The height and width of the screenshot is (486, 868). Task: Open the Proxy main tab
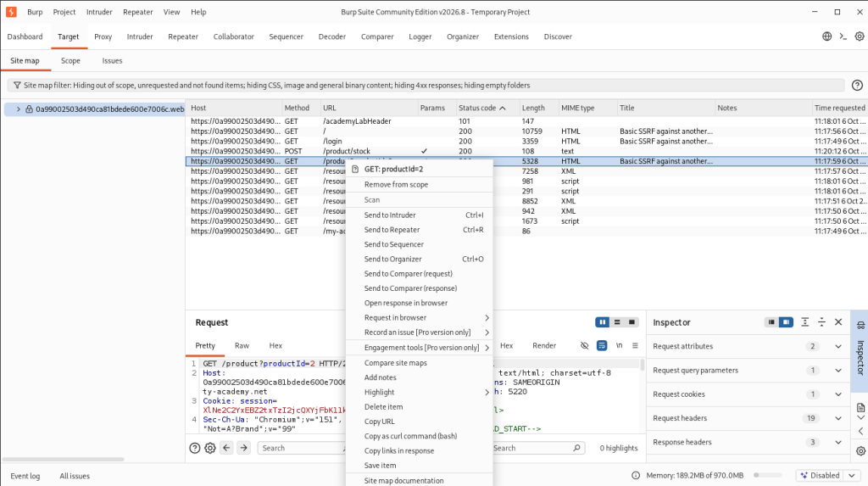[x=103, y=36]
